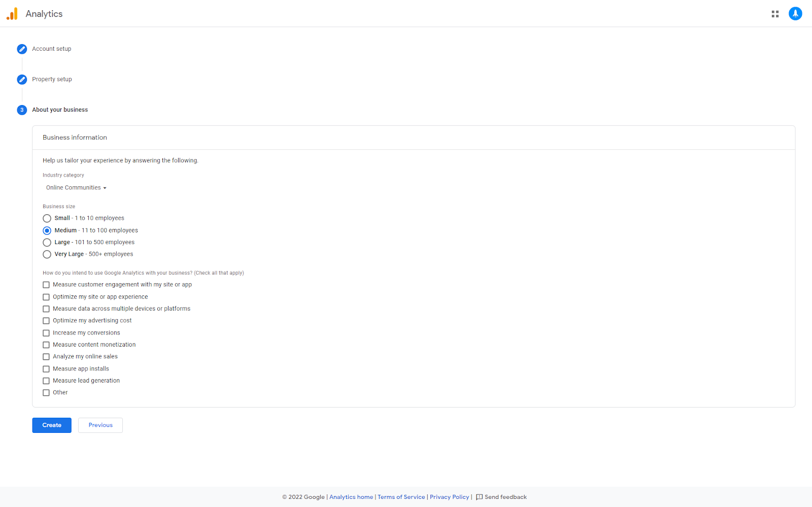Image resolution: width=812 pixels, height=507 pixels.
Task: Click the Previous button
Action: tap(100, 425)
